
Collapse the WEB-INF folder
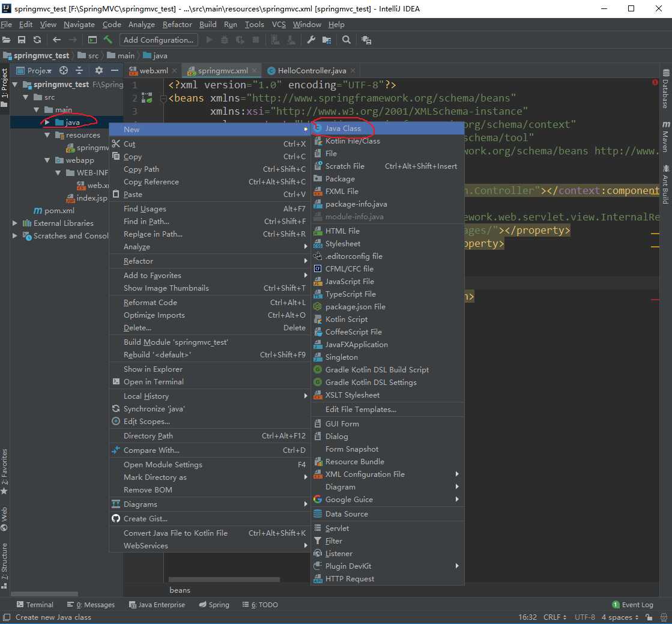[58, 173]
